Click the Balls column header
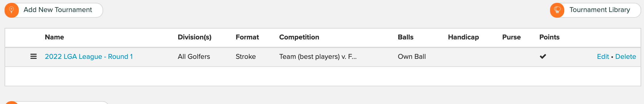This screenshot has width=644, height=104. tap(405, 37)
